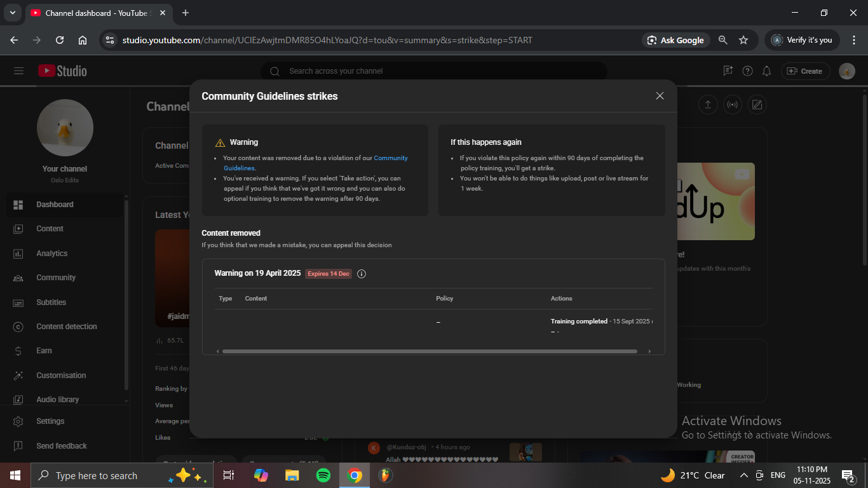Select Content in the sidebar

(50, 229)
